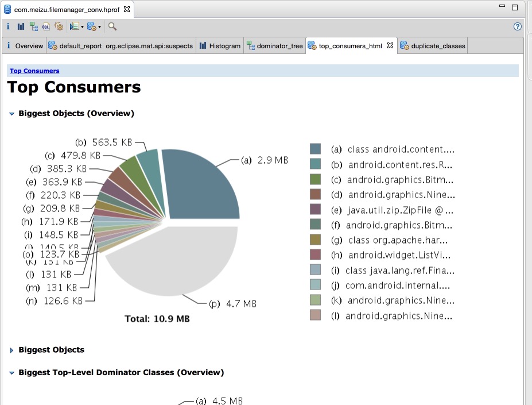532x405 pixels.
Task: Click the magnifier find object icon
Action: pos(112,26)
